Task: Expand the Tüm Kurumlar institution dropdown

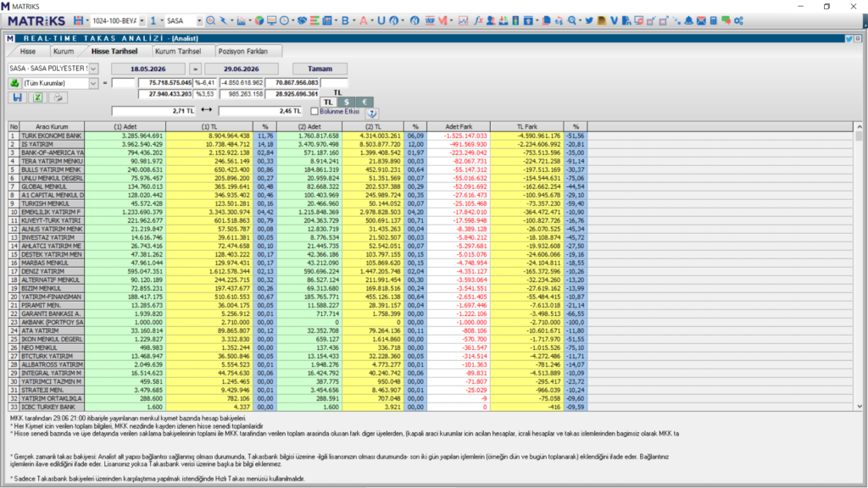Action: [93, 83]
